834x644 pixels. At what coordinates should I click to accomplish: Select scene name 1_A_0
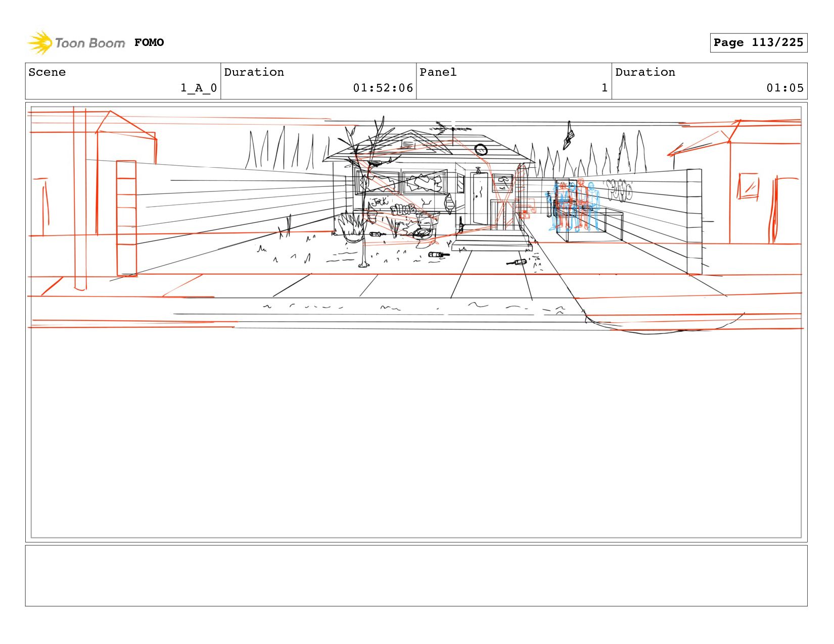click(199, 88)
